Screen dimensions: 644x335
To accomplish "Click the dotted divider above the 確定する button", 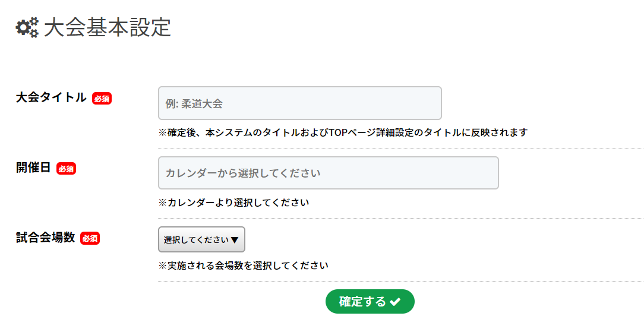I will (400, 281).
